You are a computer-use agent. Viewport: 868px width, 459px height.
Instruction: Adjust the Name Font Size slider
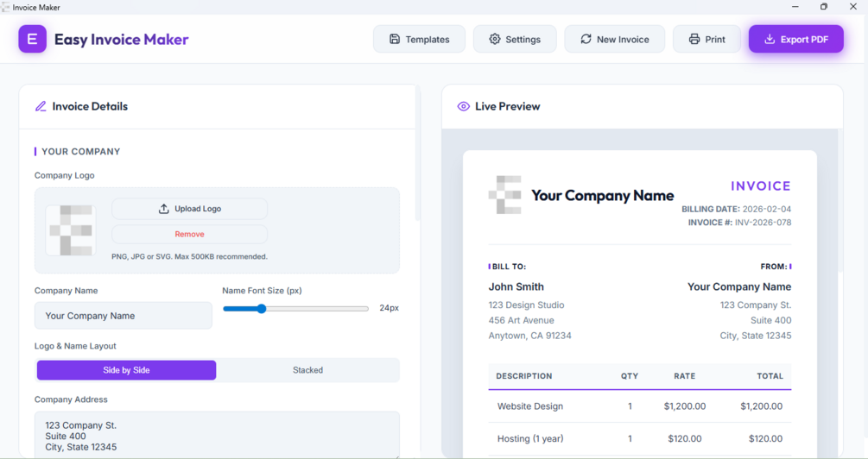pos(262,308)
